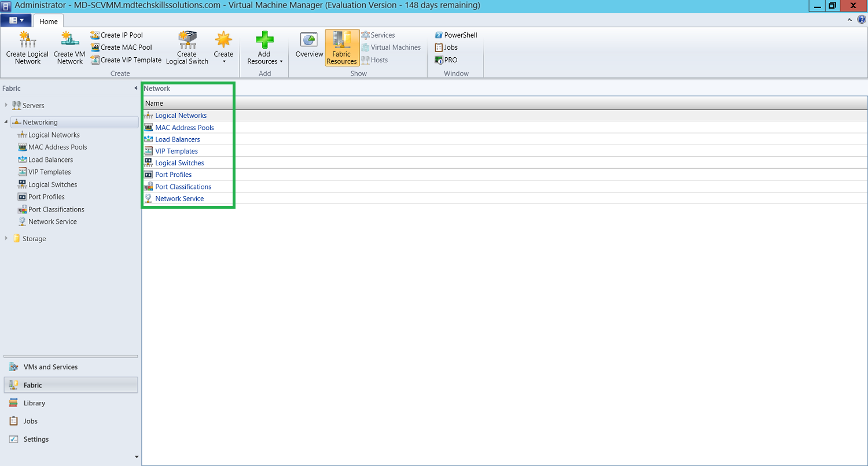The width and height of the screenshot is (868, 466).
Task: Switch to the Library workspace
Action: (x=35, y=403)
